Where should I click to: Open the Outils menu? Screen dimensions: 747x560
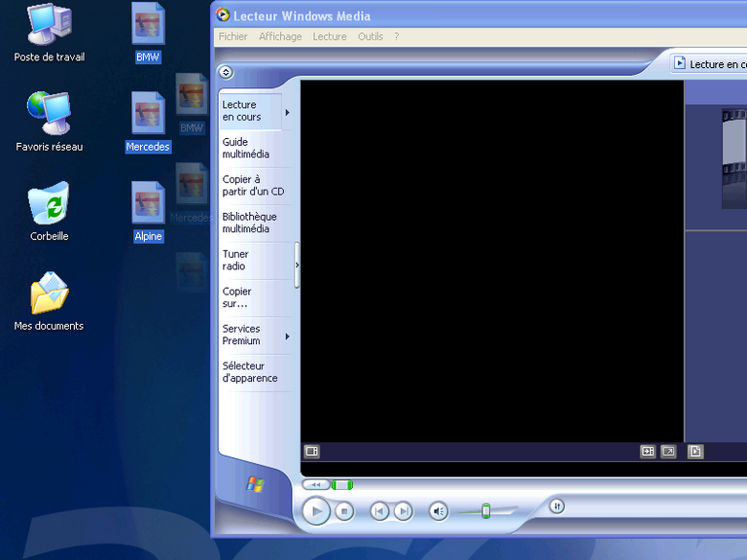371,37
